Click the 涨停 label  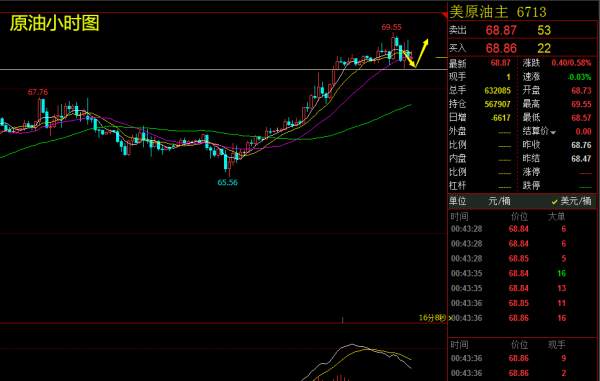532,172
